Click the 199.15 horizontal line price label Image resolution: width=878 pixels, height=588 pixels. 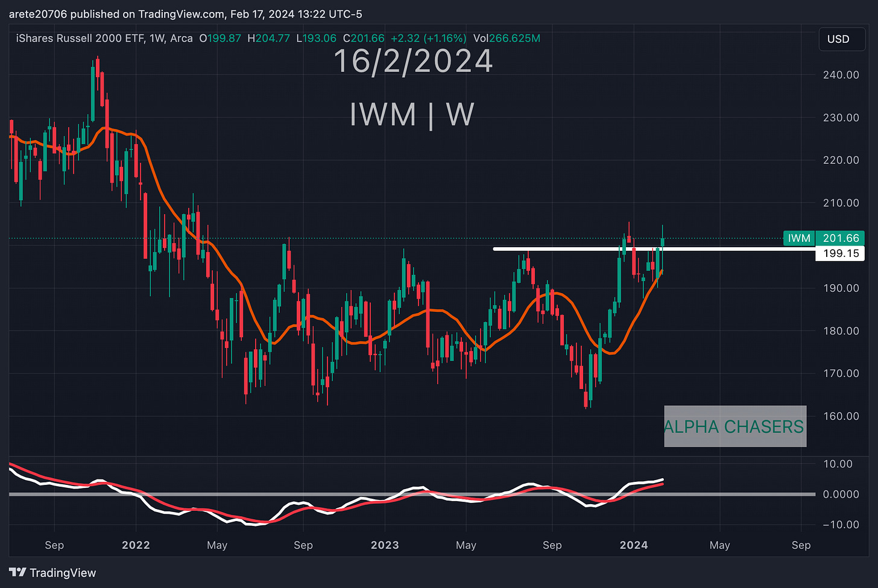pos(840,253)
